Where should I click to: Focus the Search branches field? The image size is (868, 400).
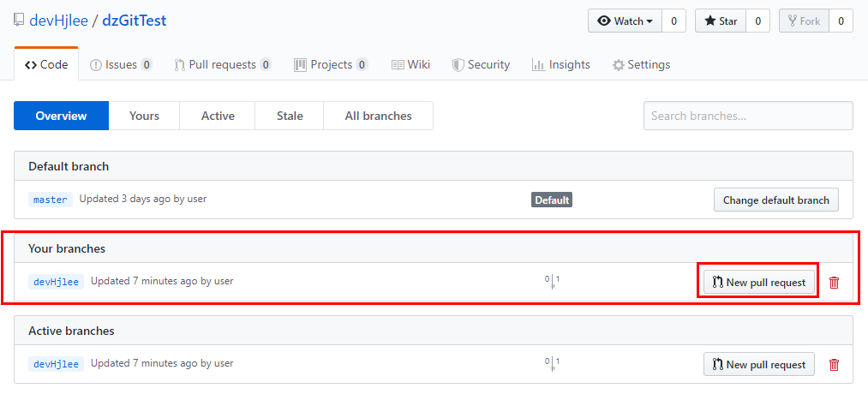(748, 116)
